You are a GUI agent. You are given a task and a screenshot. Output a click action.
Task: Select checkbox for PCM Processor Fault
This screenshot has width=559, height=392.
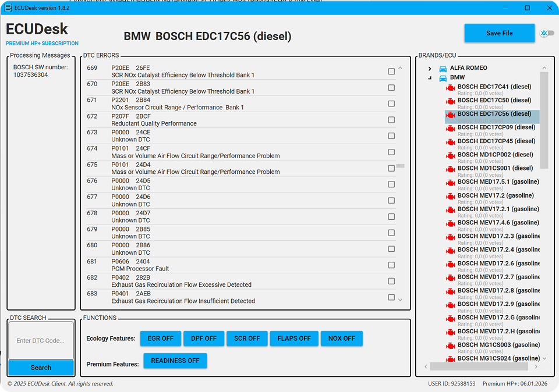click(391, 265)
